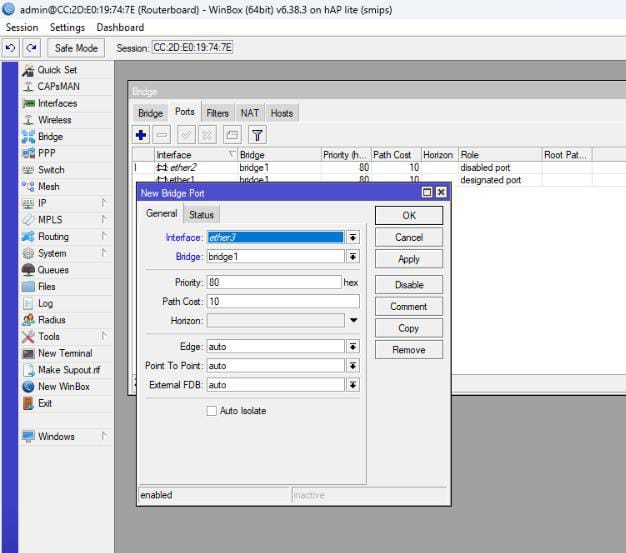The height and width of the screenshot is (553, 626).
Task: Switch to the Filters tab
Action: coord(218,113)
